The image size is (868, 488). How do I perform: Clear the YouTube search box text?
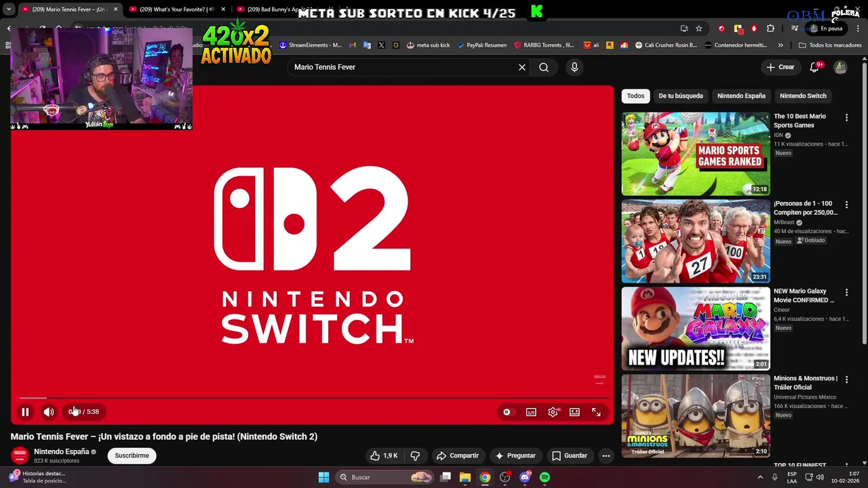pos(522,67)
